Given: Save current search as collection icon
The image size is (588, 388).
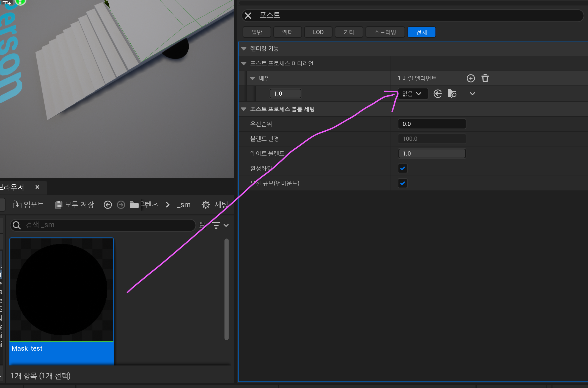Looking at the screenshot, I should 202,225.
